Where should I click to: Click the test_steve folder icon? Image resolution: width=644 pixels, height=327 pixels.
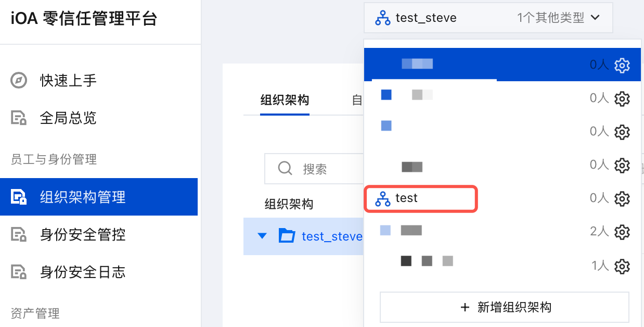[287, 236]
